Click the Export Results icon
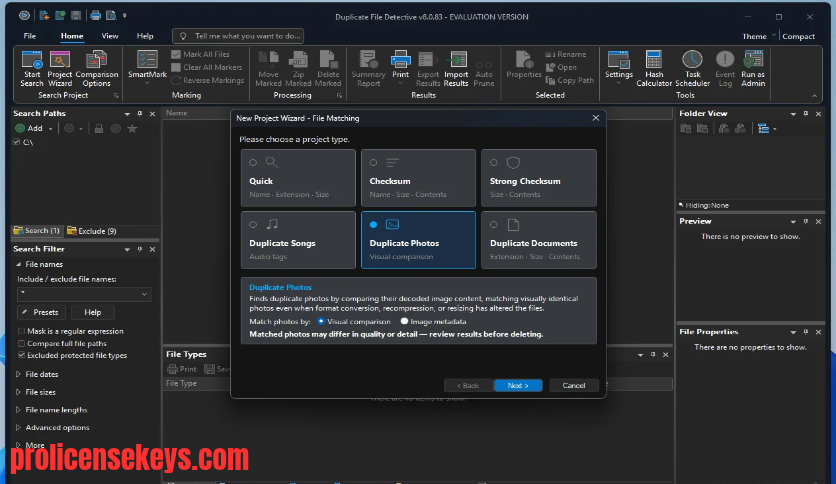 click(x=428, y=68)
